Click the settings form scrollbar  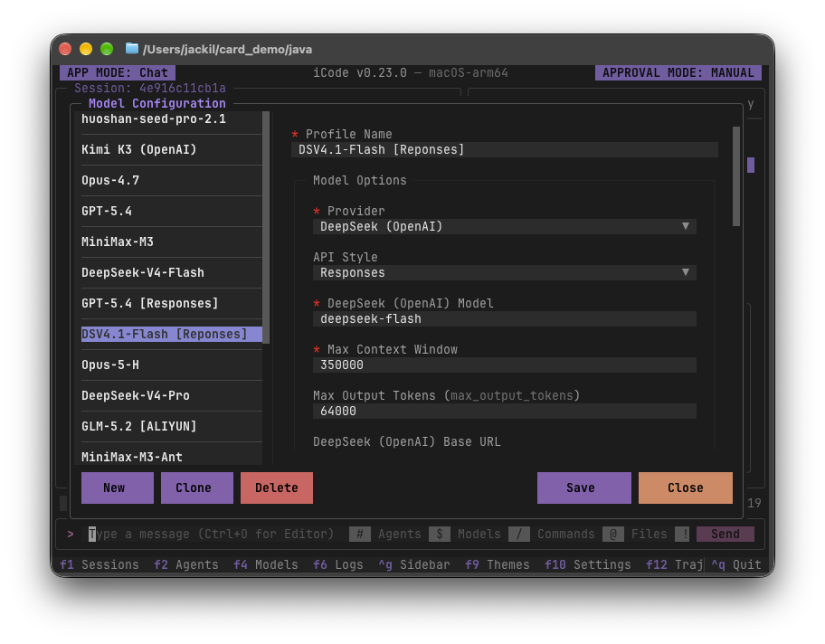click(x=736, y=176)
